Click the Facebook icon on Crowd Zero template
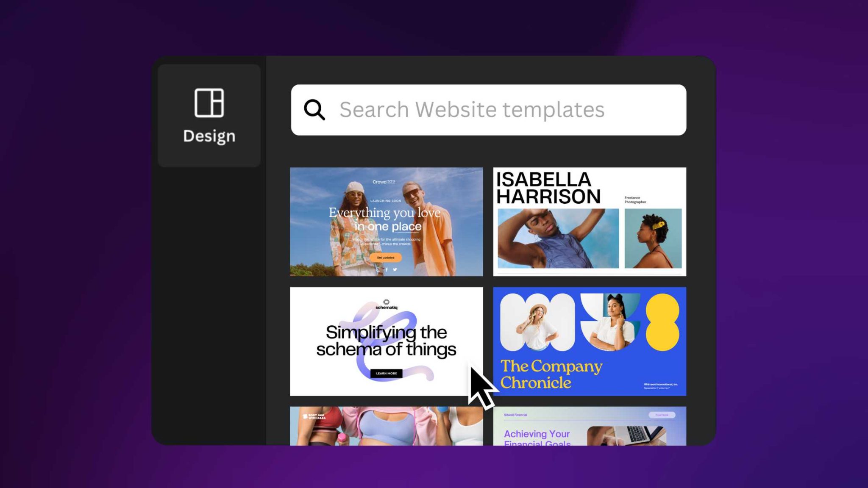 [387, 269]
